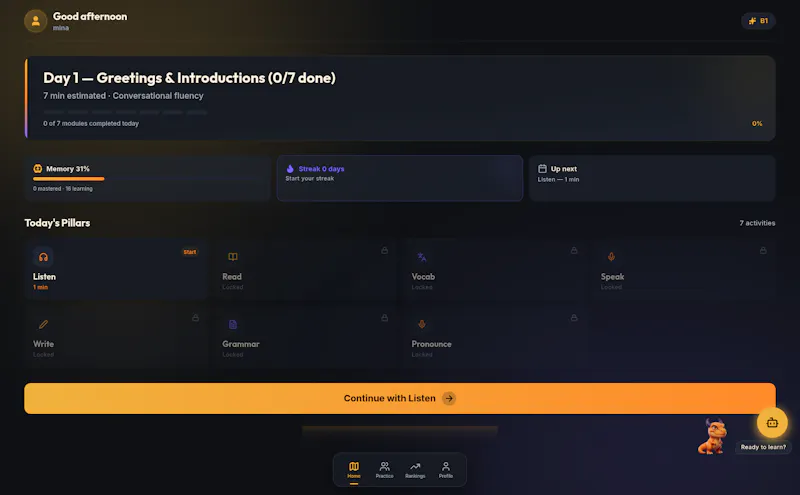Screen dimensions: 800x495
Task: Click the Listen 1 min duration text
Action: pos(40,287)
